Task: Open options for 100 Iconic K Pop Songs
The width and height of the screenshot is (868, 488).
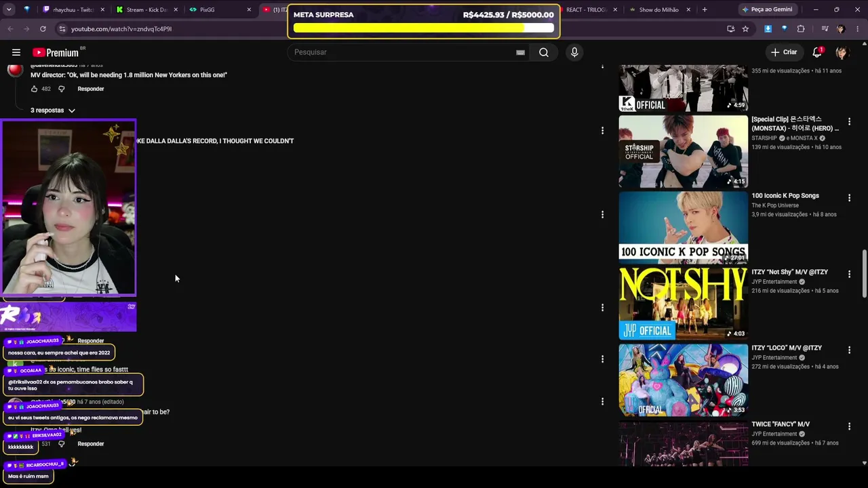Action: [x=849, y=198]
